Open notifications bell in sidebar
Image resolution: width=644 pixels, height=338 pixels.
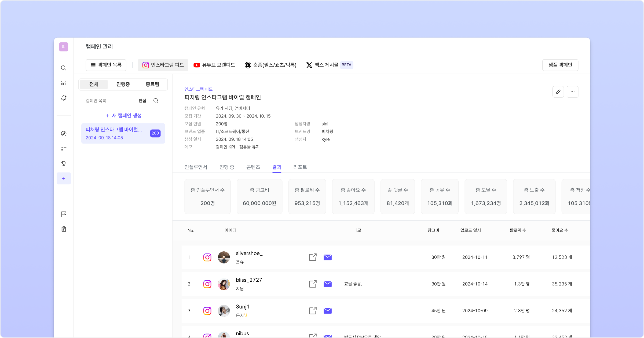click(x=64, y=98)
